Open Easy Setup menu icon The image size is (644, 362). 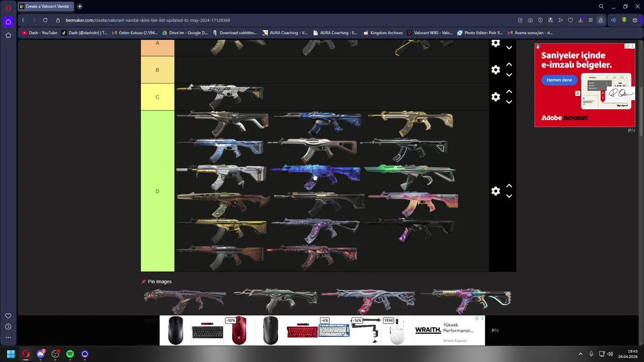pos(591,20)
